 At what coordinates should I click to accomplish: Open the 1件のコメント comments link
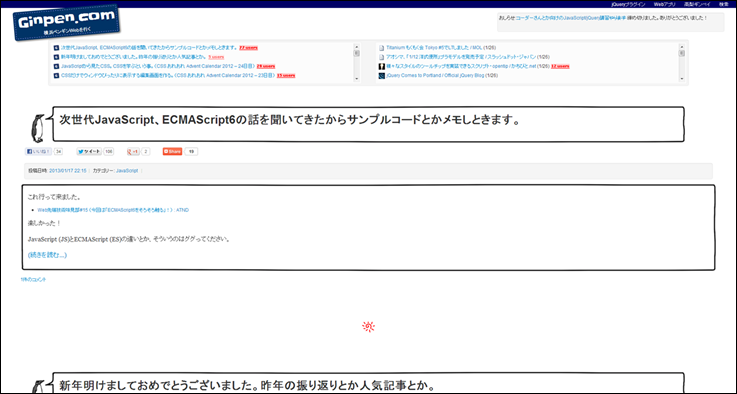(33, 279)
